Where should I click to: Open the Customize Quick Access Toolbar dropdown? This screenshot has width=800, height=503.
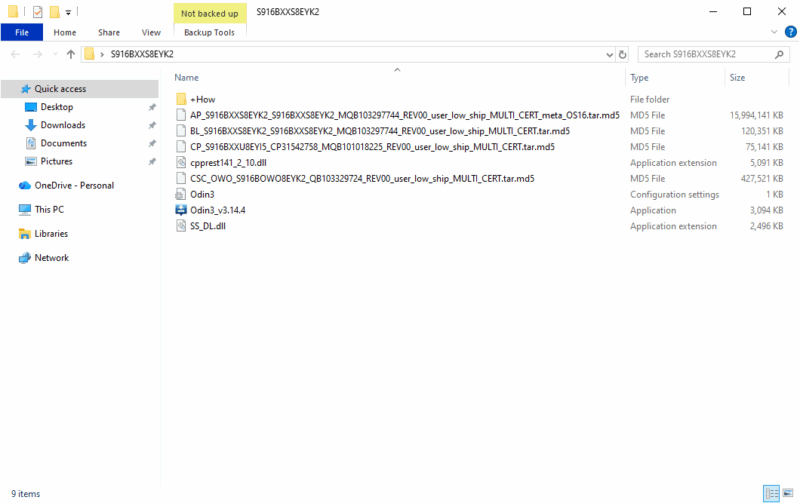[68, 12]
